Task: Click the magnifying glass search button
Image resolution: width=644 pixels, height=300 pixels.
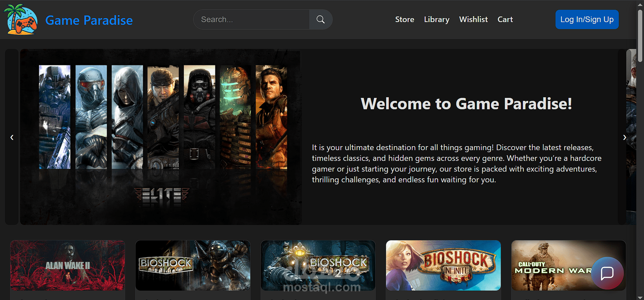Action: tap(321, 19)
